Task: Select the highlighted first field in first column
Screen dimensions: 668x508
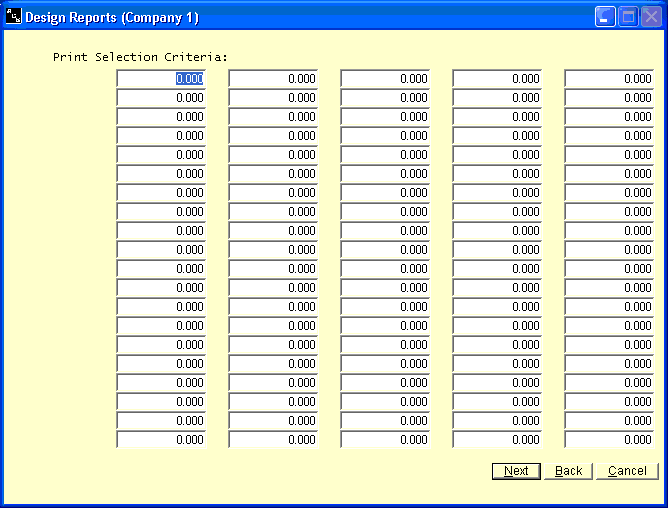Action: (x=161, y=79)
